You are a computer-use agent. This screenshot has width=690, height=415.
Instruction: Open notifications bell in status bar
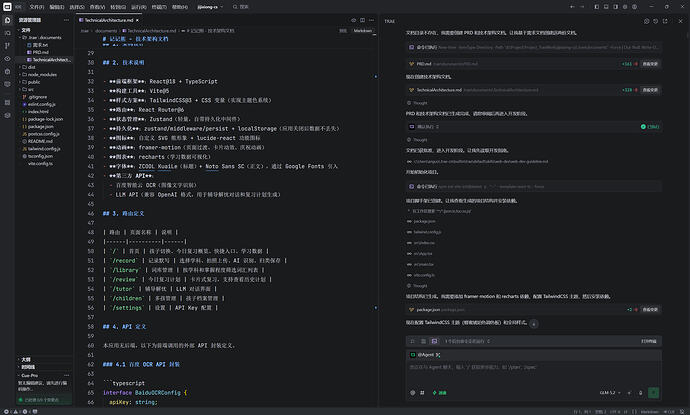click(682, 412)
